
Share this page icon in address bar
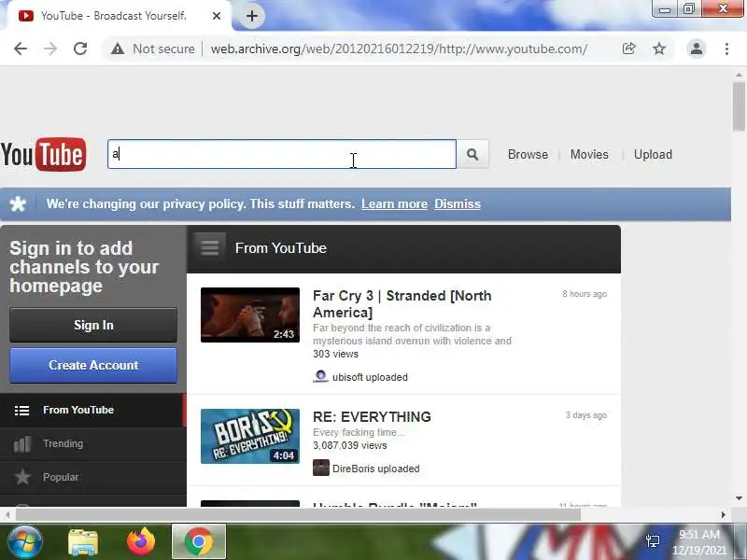coord(628,49)
